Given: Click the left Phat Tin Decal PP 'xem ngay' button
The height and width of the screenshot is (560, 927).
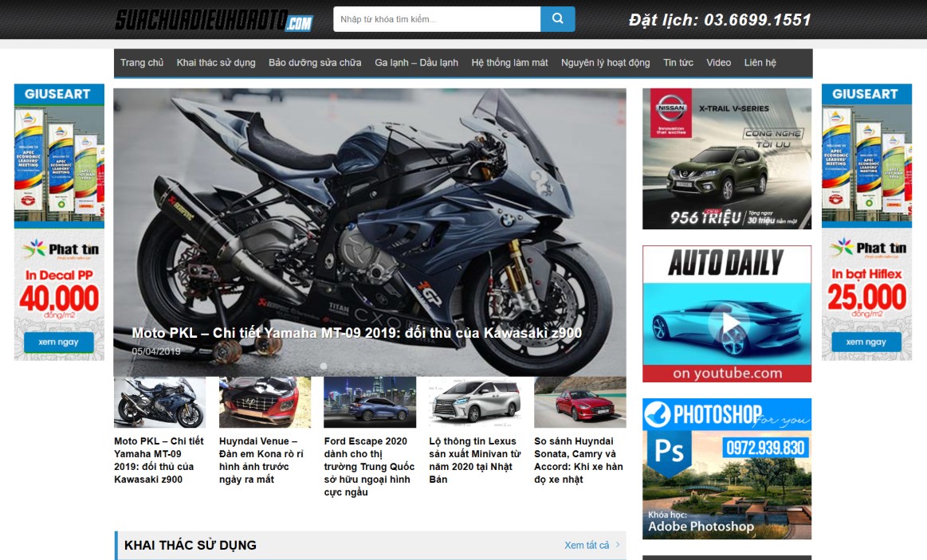Looking at the screenshot, I should pos(59,342).
